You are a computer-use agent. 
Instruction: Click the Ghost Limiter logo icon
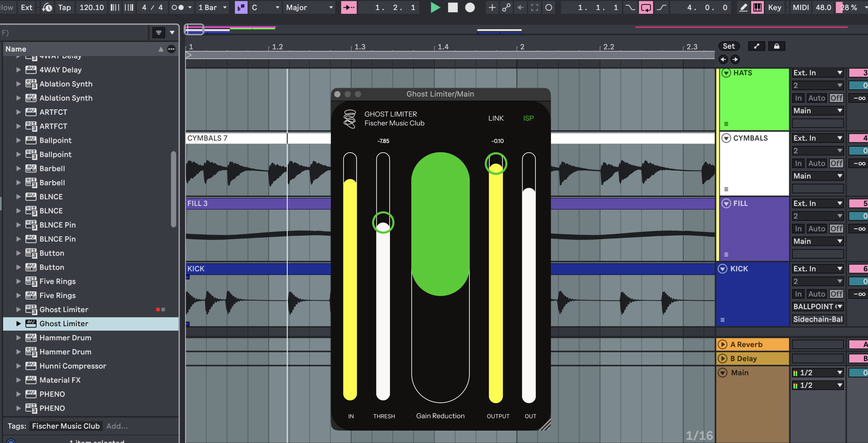click(x=350, y=119)
